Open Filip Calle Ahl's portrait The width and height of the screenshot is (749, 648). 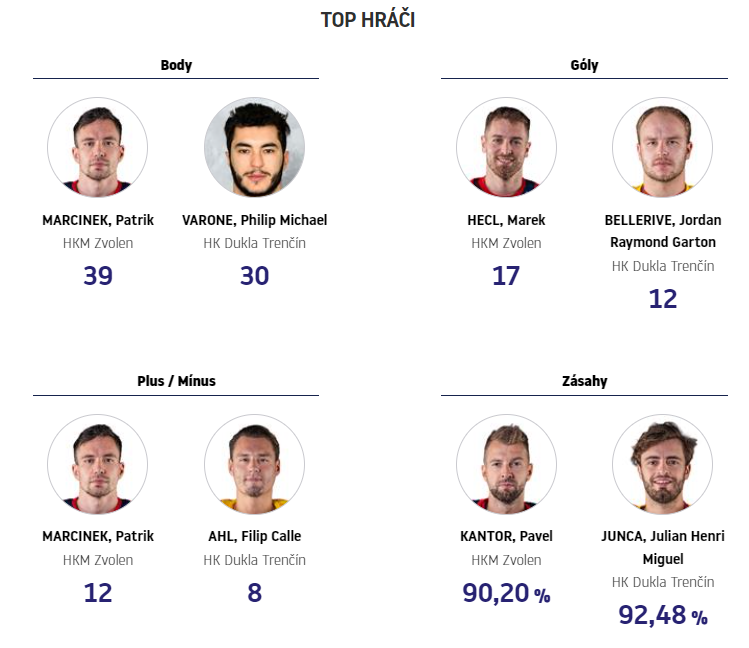254,464
